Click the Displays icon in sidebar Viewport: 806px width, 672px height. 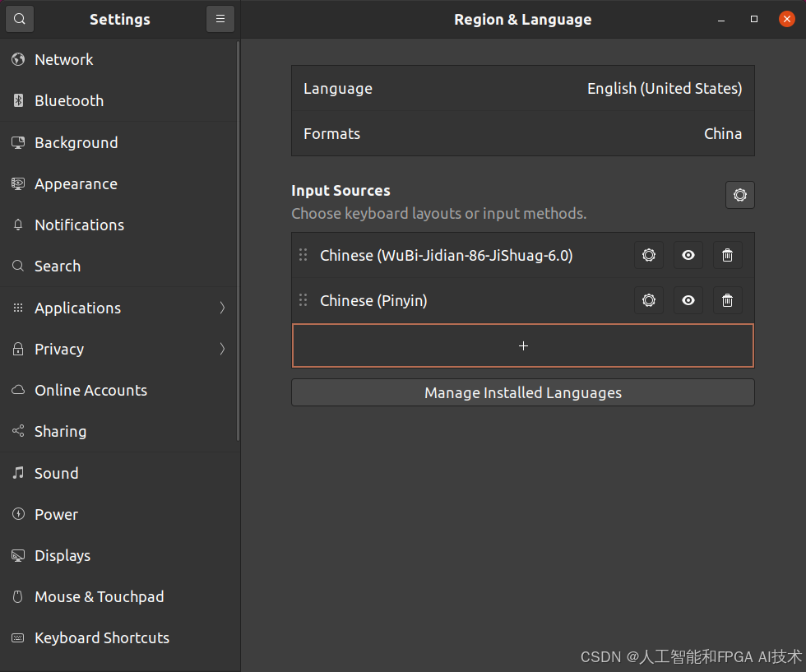18,555
